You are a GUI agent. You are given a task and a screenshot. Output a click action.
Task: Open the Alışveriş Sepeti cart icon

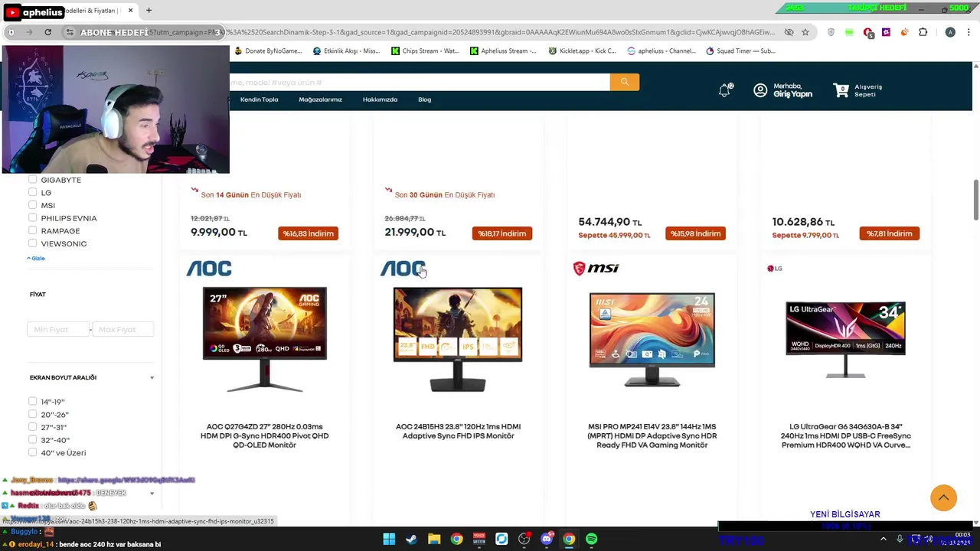(x=841, y=90)
